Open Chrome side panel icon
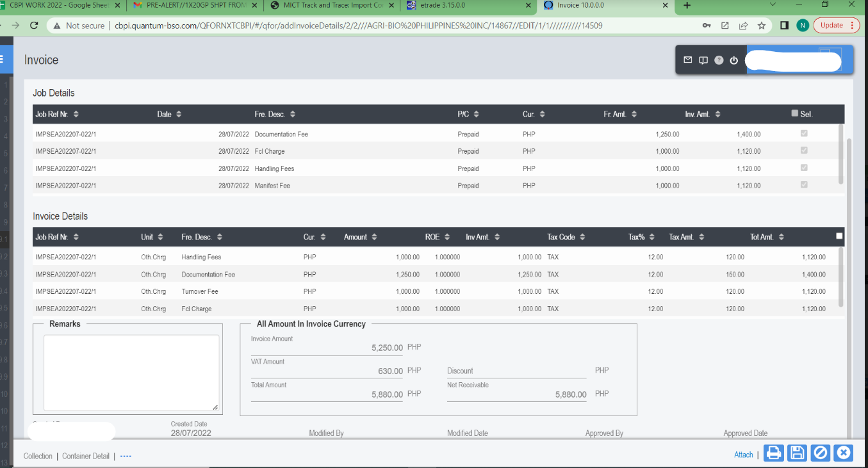Image resolution: width=868 pixels, height=468 pixels. pos(784,26)
